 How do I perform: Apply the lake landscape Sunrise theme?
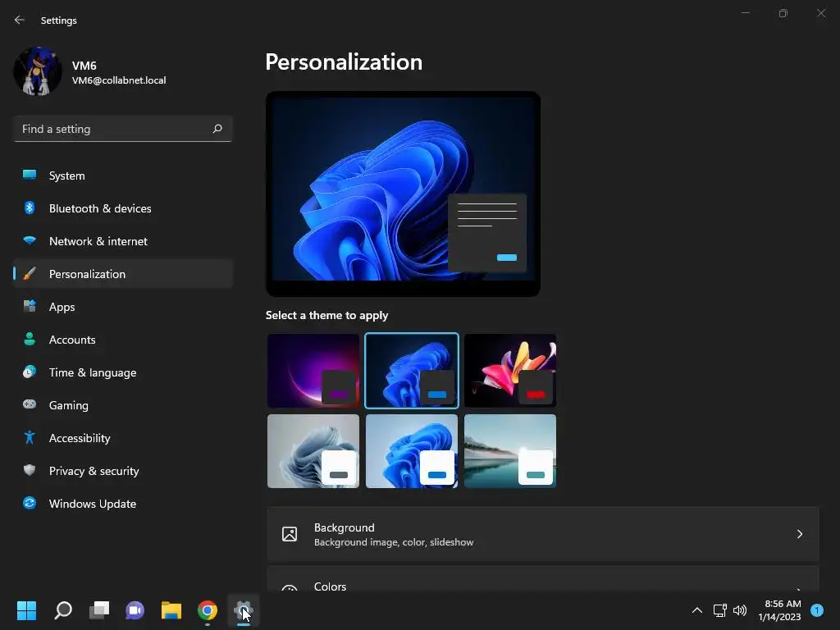[x=510, y=451]
